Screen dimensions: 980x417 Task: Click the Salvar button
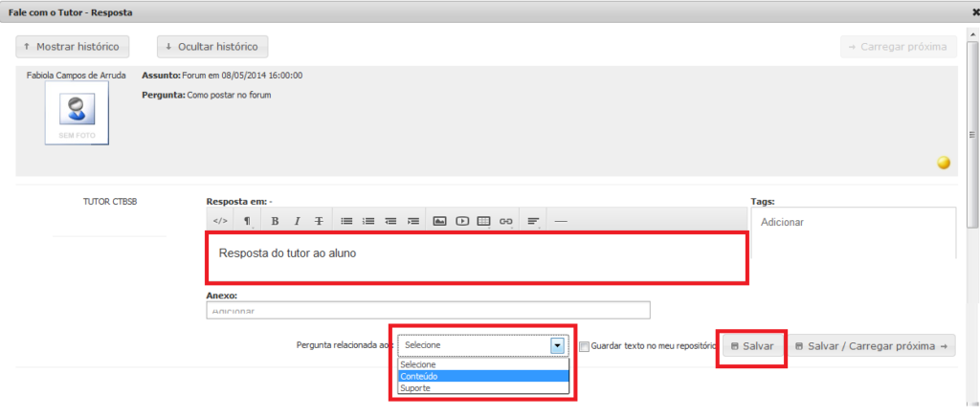pyautogui.click(x=751, y=346)
